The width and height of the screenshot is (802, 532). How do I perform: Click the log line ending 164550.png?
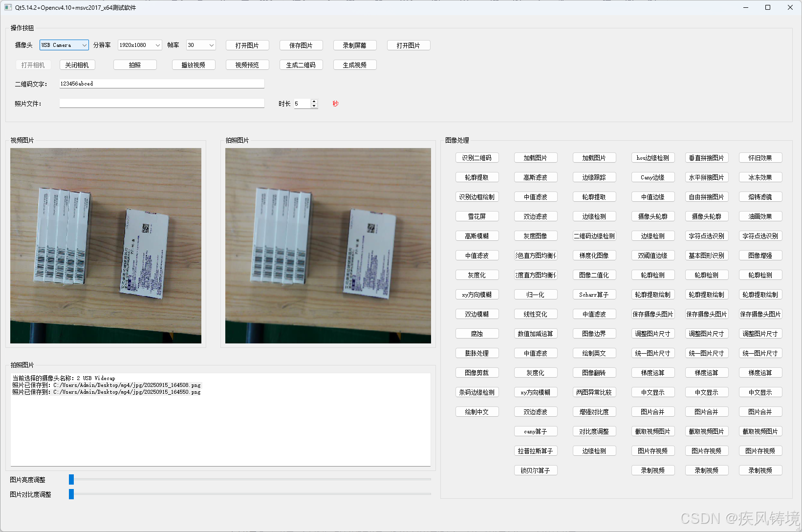pos(107,392)
